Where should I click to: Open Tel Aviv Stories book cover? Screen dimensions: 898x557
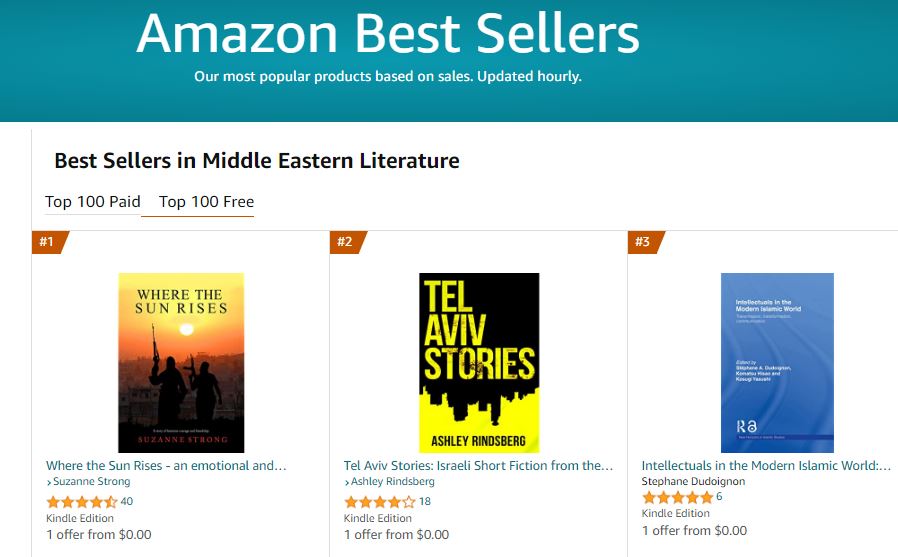(x=479, y=362)
